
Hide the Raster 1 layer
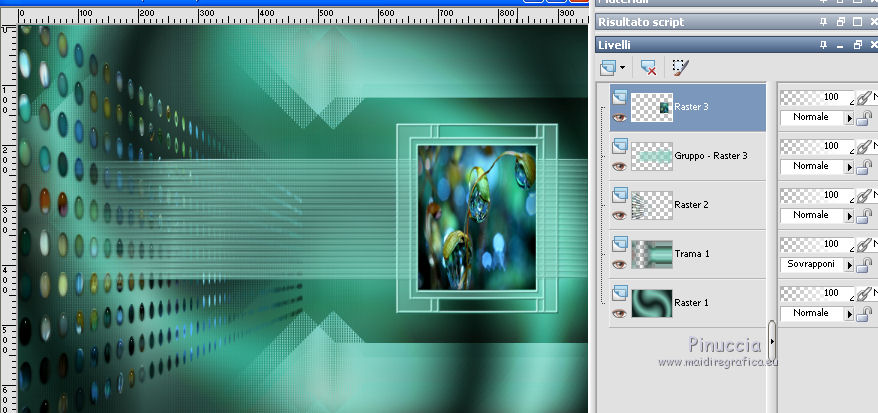coord(619,313)
